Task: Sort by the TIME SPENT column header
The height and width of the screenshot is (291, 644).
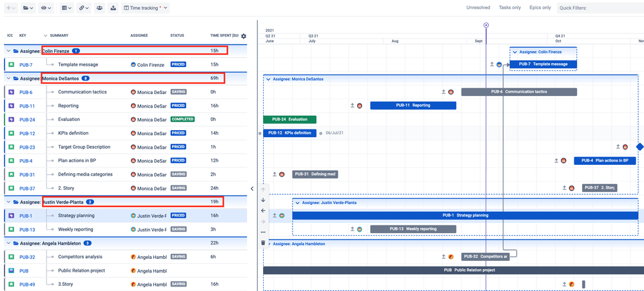Action: 224,35
